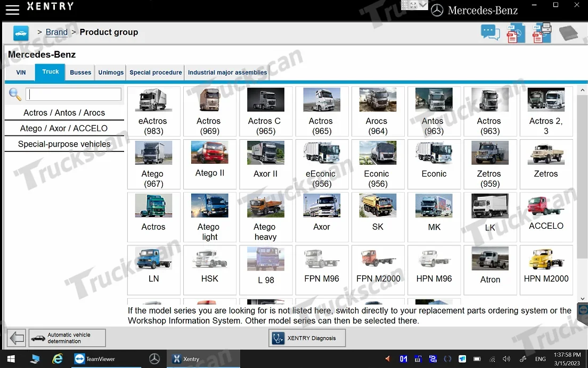Image resolution: width=588 pixels, height=368 pixels.
Task: Open the gray book manual icon
Action: (x=568, y=33)
